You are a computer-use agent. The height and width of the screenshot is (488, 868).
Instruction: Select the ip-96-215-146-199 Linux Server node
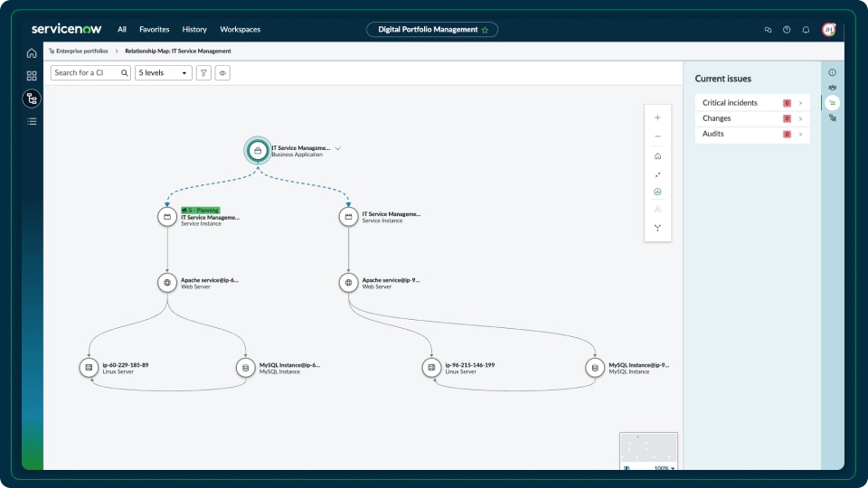[431, 368]
